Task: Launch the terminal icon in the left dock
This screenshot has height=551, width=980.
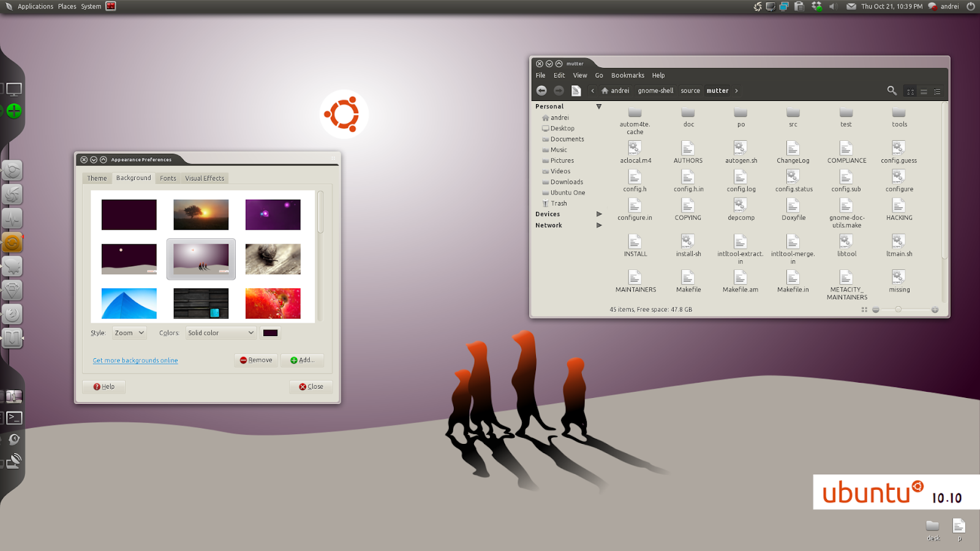Action: click(x=14, y=418)
